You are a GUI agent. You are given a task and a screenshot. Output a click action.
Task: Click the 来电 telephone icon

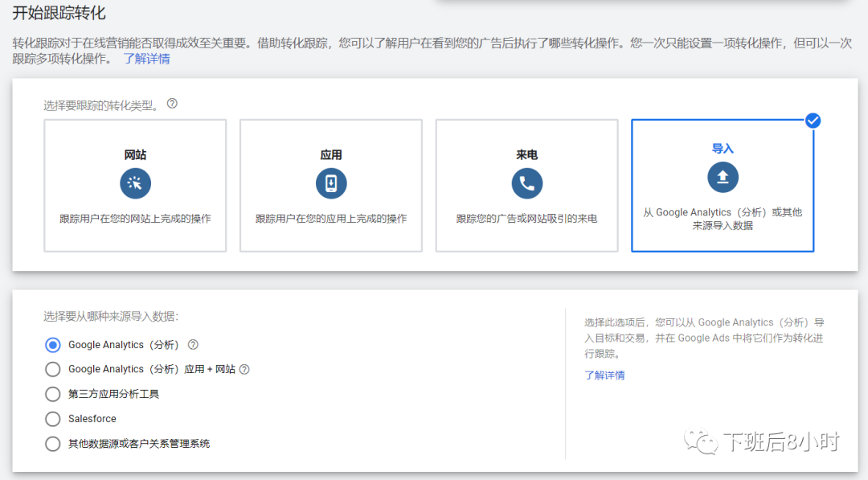click(x=526, y=183)
